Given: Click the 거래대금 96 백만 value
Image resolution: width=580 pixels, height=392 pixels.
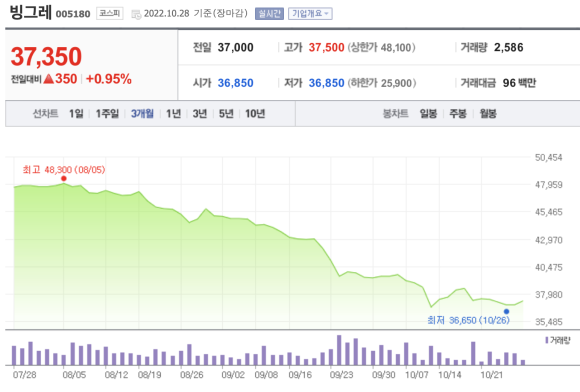Looking at the screenshot, I should tap(519, 83).
